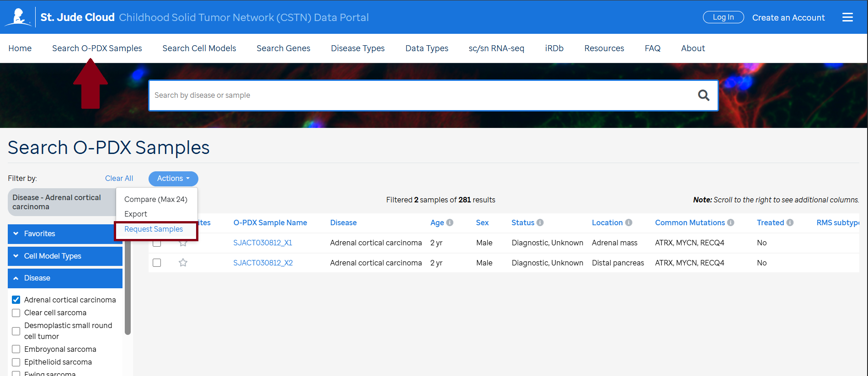The image size is (868, 376).
Task: Click the St. Jude Cloud title text
Action: click(77, 17)
